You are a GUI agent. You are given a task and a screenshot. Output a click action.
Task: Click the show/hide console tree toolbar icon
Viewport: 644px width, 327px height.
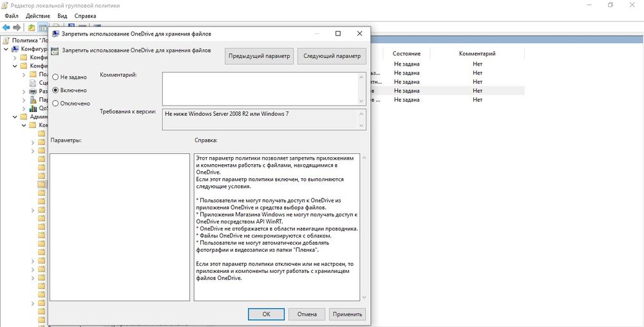[x=43, y=28]
